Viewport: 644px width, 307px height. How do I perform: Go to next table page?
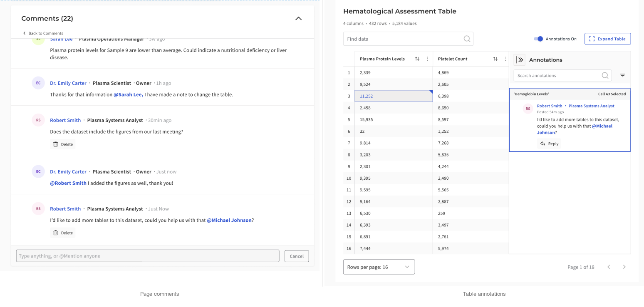(x=624, y=267)
